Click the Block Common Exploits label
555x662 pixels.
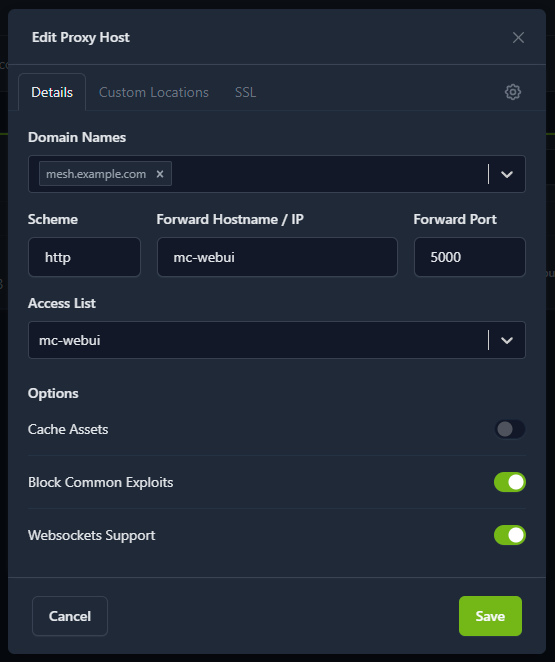pos(100,482)
